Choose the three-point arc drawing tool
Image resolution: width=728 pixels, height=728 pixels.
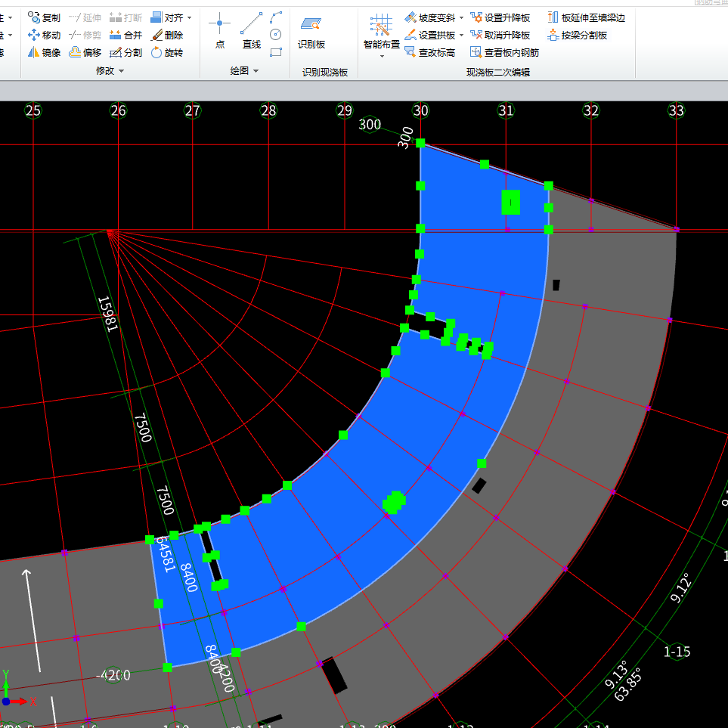tap(276, 17)
